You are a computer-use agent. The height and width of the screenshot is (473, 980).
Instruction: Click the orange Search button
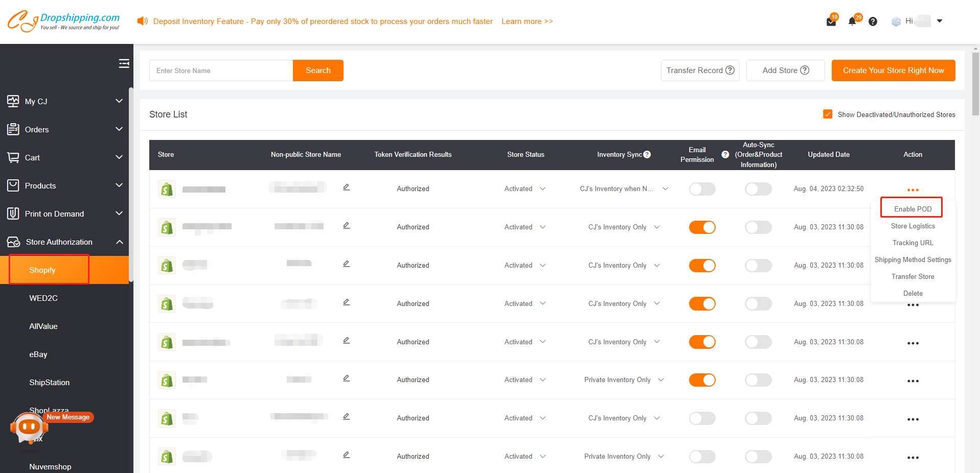point(318,70)
